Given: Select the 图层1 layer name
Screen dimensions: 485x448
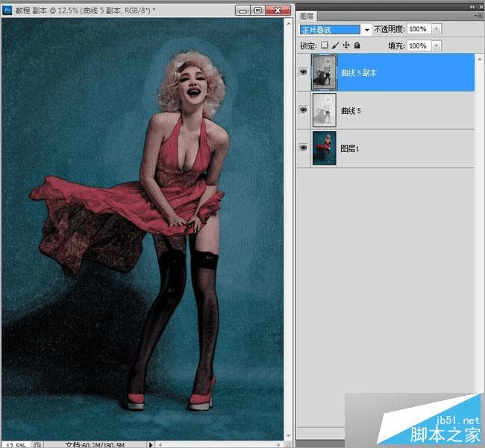Looking at the screenshot, I should tap(350, 148).
